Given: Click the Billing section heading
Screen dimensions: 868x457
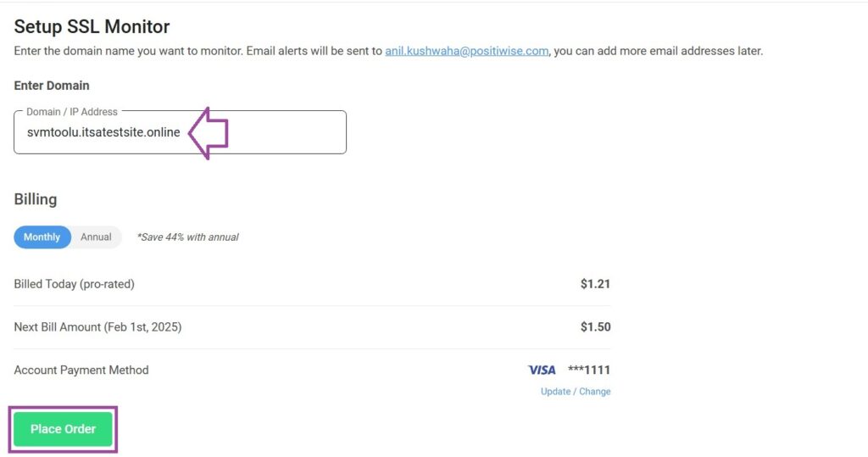Looking at the screenshot, I should coord(36,199).
